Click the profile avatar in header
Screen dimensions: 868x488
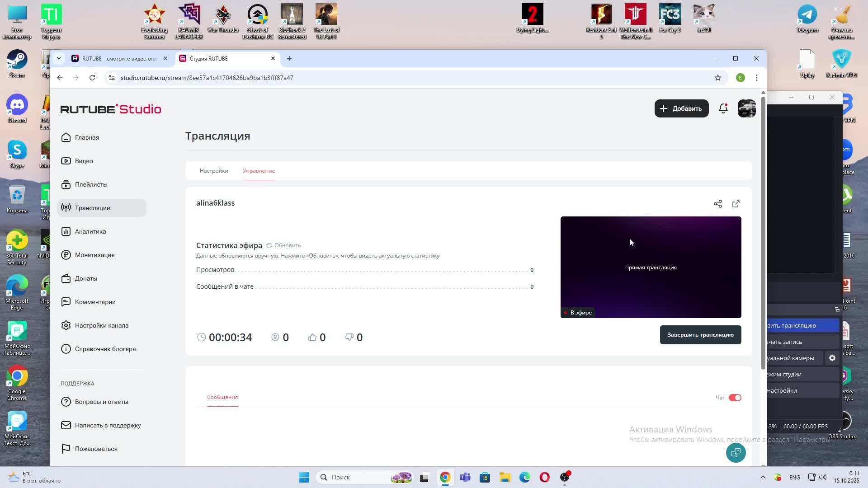pos(746,108)
